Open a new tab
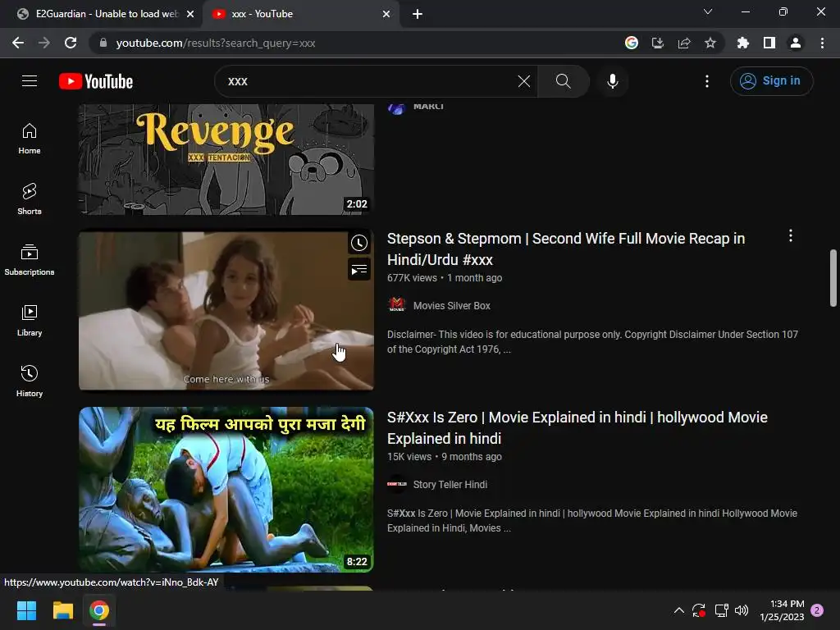 [418, 14]
